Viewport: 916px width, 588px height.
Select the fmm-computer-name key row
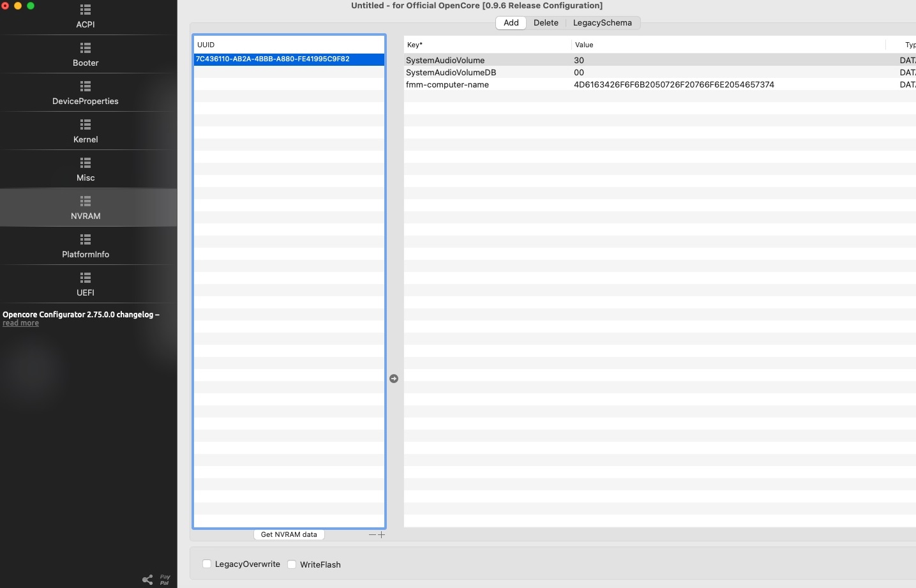click(447, 85)
